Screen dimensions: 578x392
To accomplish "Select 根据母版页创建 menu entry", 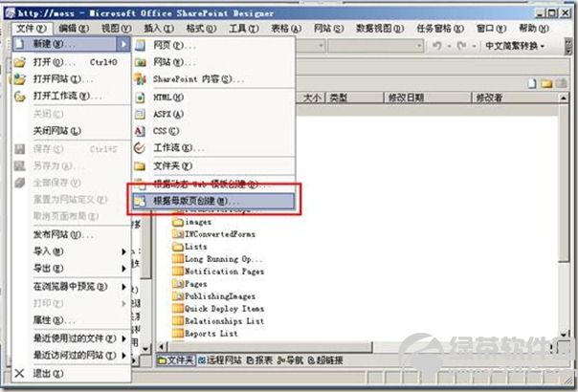I will 213,201.
